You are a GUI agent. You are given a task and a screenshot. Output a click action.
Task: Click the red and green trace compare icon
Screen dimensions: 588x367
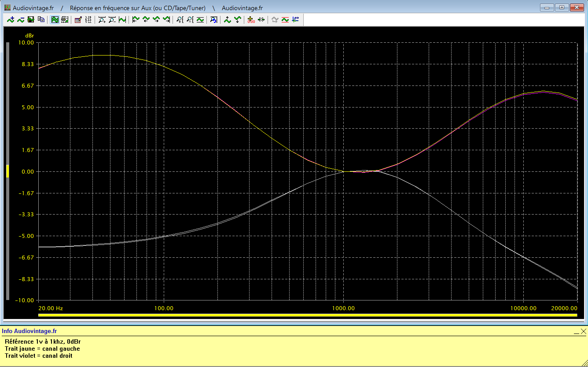(x=285, y=19)
